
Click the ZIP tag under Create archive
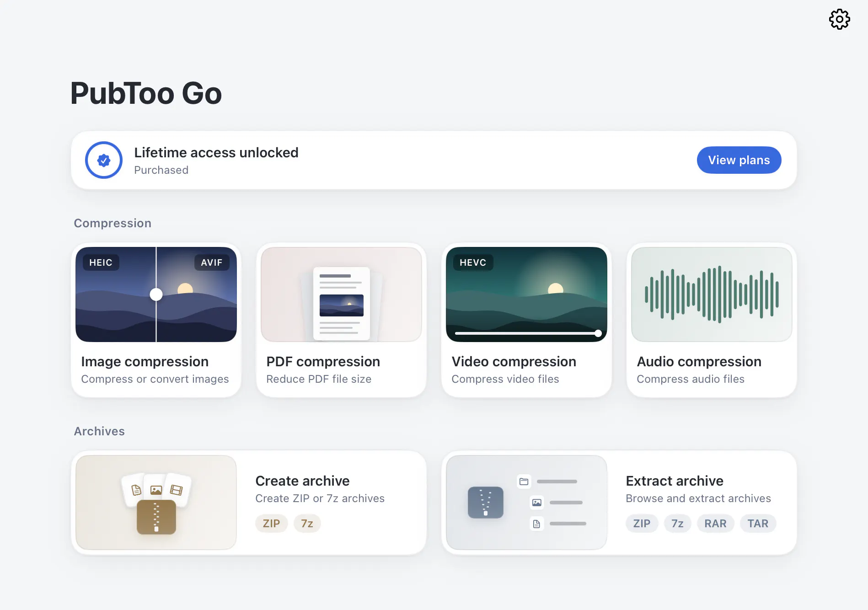click(x=271, y=524)
